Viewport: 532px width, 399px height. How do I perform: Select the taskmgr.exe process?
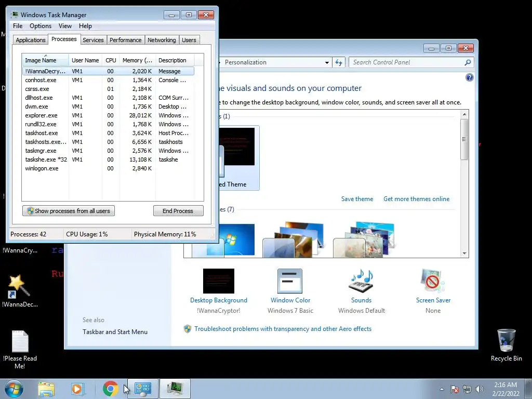tap(108, 151)
